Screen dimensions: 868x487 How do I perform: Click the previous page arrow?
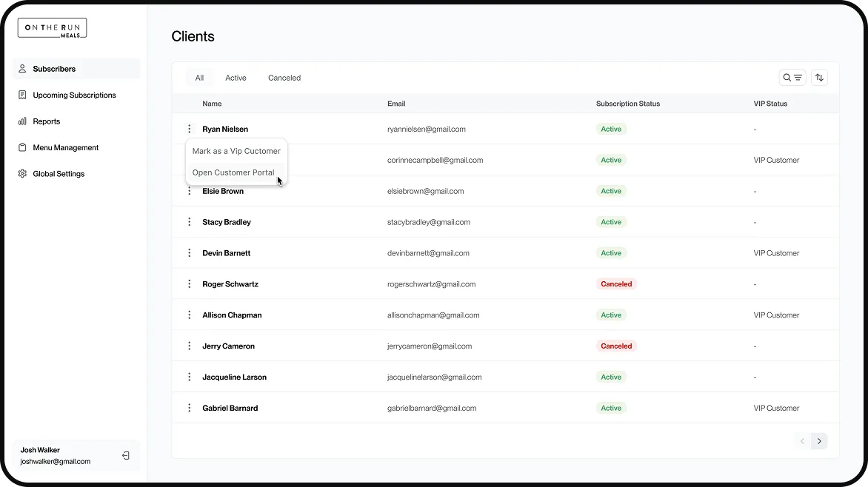click(x=802, y=441)
